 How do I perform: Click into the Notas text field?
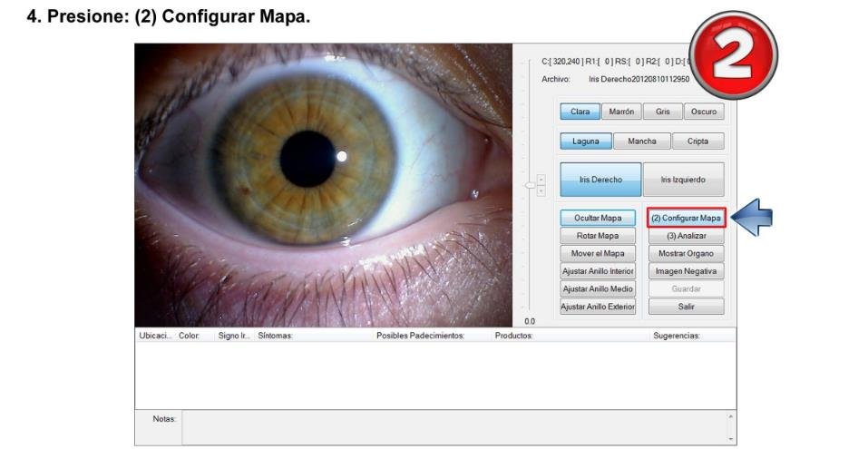coord(454,426)
